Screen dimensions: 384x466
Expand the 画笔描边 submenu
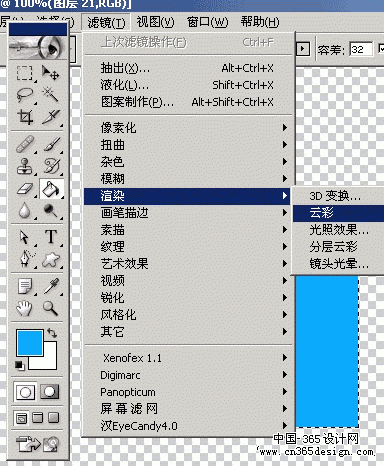click(187, 213)
